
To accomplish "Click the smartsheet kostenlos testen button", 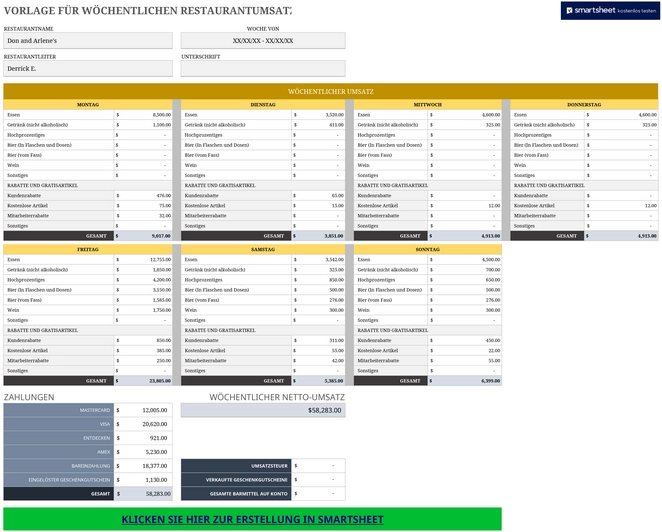I will coord(610,11).
